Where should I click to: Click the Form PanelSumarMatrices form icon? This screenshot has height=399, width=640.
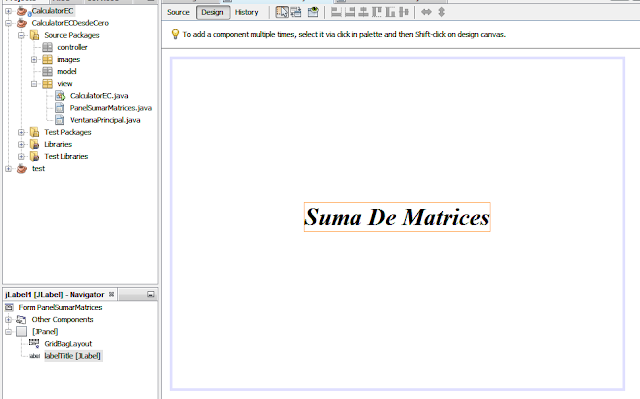(x=9, y=307)
